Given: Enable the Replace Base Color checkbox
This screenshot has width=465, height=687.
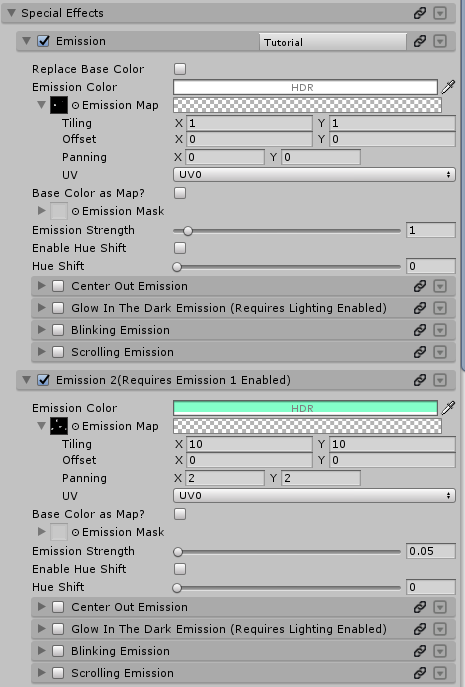Looking at the screenshot, I should click(180, 69).
